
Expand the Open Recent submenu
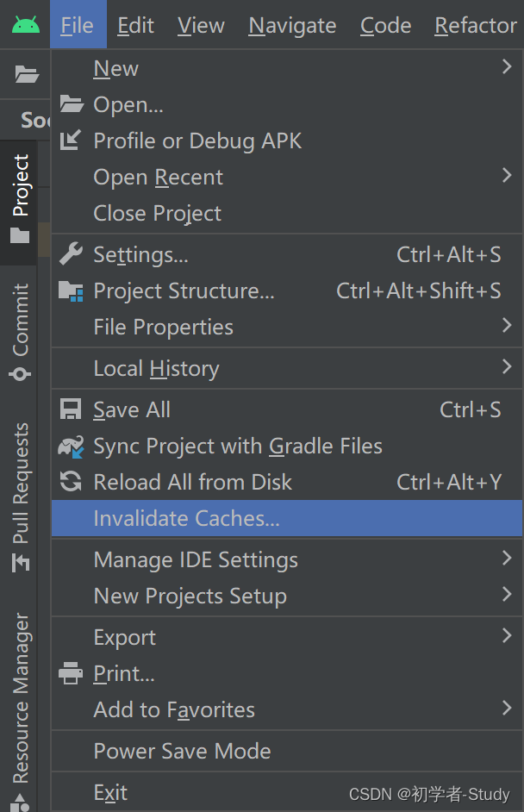click(287, 177)
